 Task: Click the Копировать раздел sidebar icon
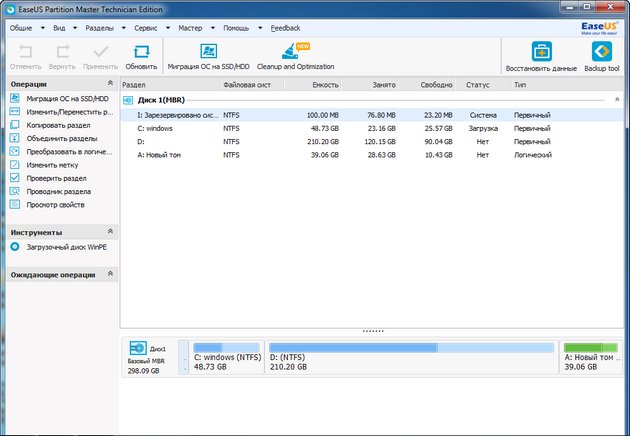pos(14,125)
